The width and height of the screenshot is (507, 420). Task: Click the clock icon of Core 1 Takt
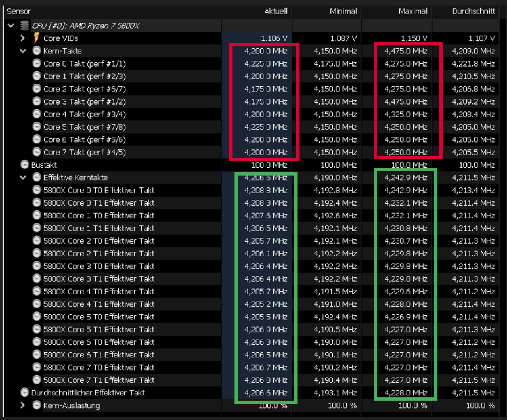(x=37, y=76)
